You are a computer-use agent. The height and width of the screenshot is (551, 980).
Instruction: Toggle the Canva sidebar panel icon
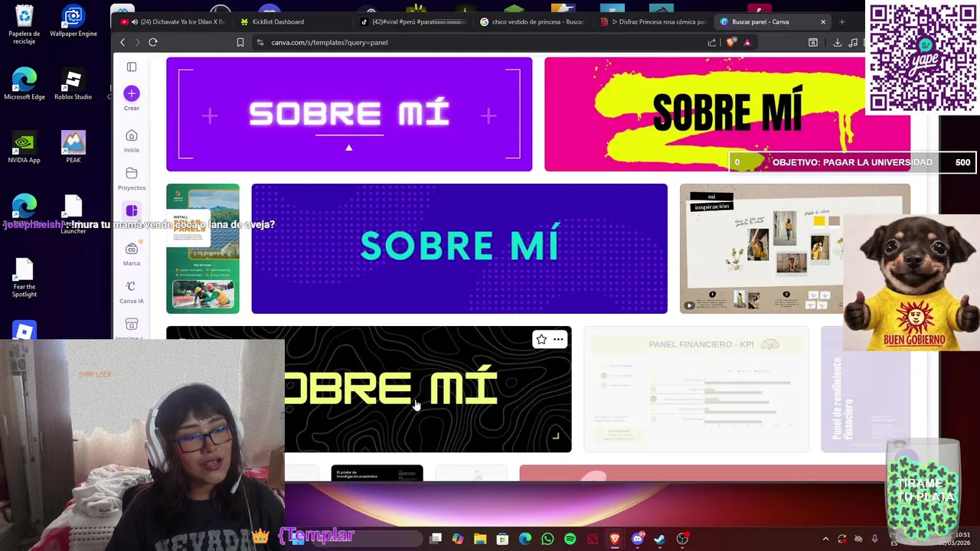point(132,67)
